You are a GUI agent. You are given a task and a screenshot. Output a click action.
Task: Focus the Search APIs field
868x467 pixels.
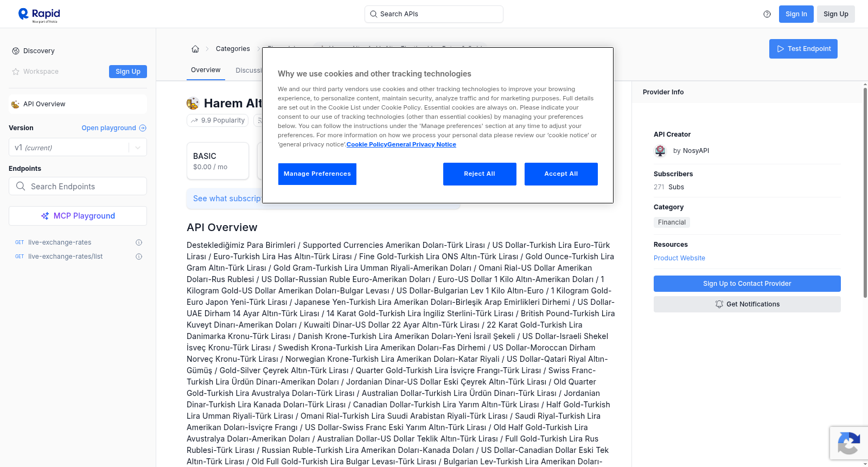pos(434,14)
